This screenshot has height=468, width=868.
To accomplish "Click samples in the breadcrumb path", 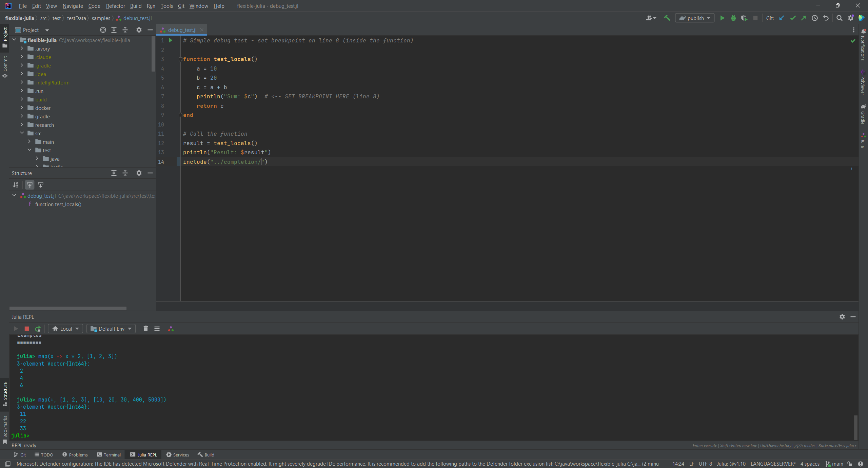I will pyautogui.click(x=101, y=18).
